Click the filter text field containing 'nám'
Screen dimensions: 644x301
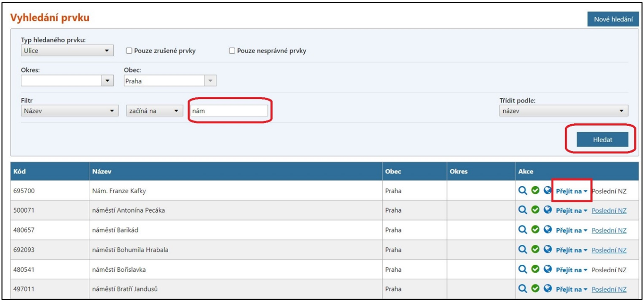(228, 111)
